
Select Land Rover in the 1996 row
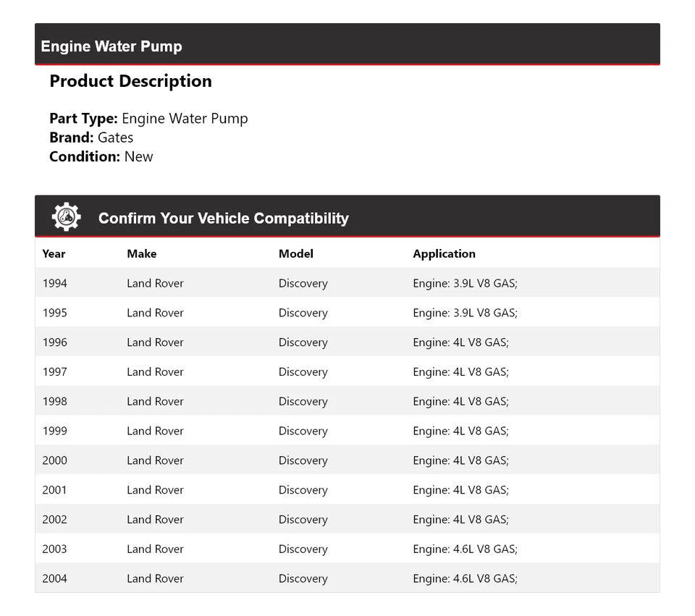coord(155,342)
